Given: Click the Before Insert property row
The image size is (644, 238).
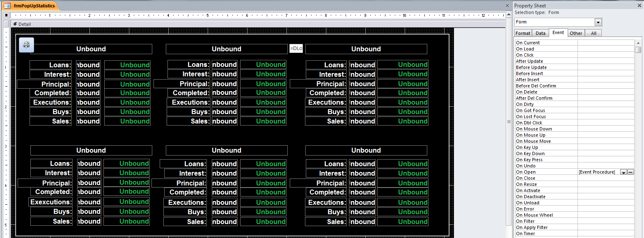Looking at the screenshot, I should [575, 73].
